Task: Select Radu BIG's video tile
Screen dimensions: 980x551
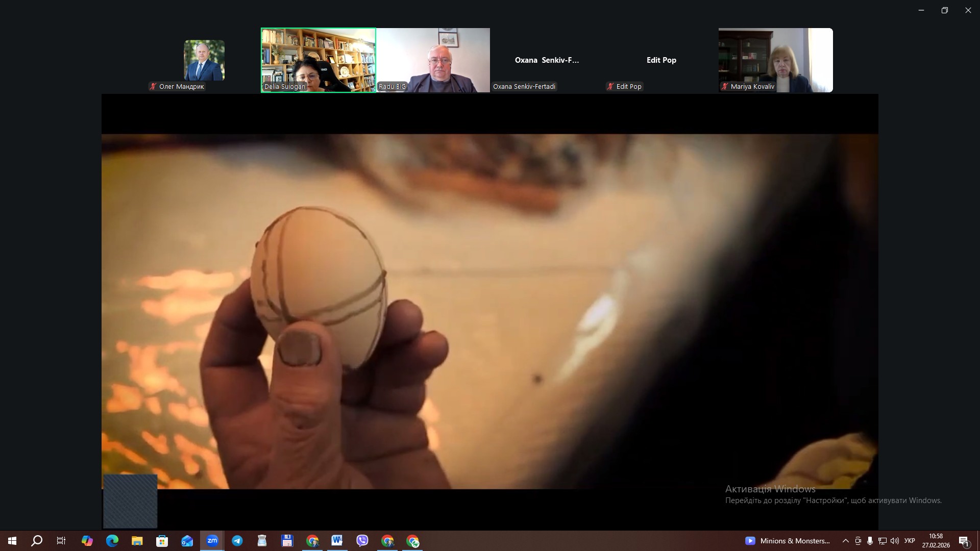Action: click(x=433, y=60)
